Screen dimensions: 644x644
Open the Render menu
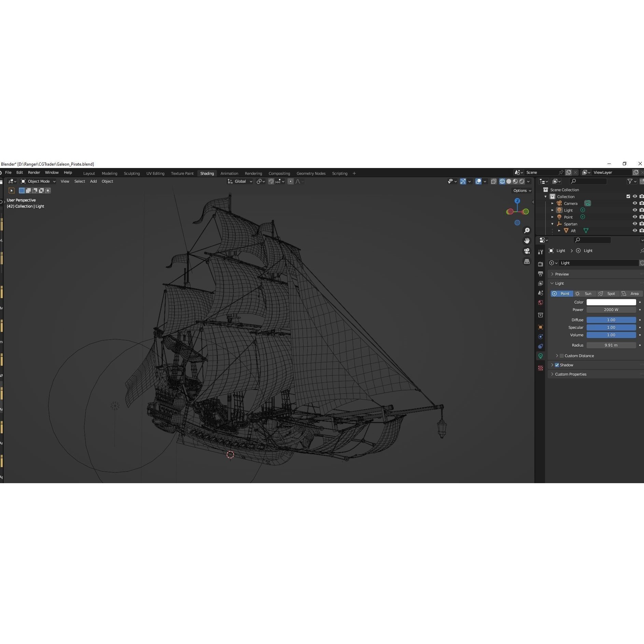(34, 172)
